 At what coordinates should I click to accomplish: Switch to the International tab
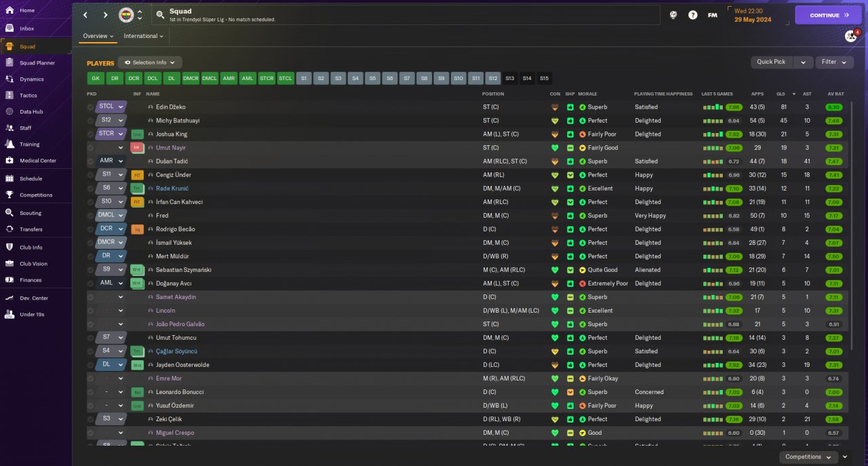(x=144, y=36)
